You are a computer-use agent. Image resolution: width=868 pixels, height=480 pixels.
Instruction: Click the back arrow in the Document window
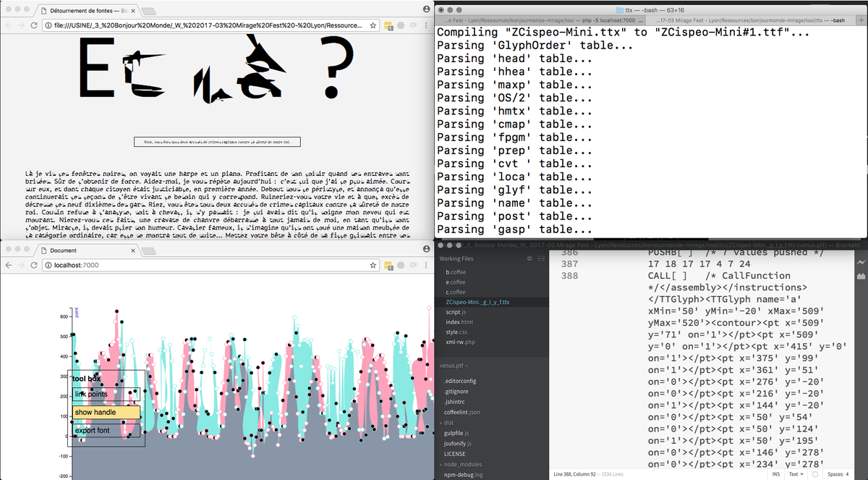pyautogui.click(x=9, y=265)
